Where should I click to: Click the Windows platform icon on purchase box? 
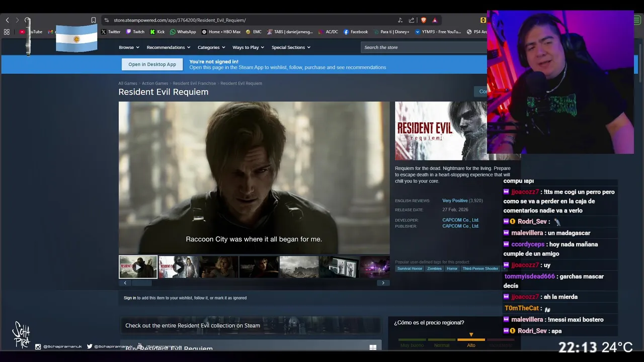[x=373, y=347]
